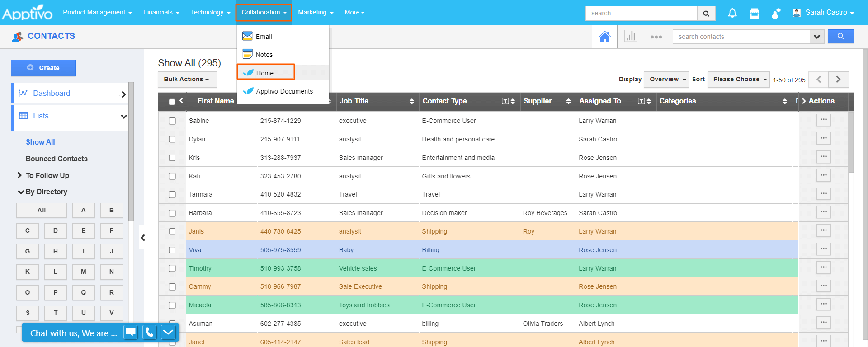Open the Display Overview dropdown
Image resolution: width=868 pixels, height=347 pixels.
click(x=666, y=80)
